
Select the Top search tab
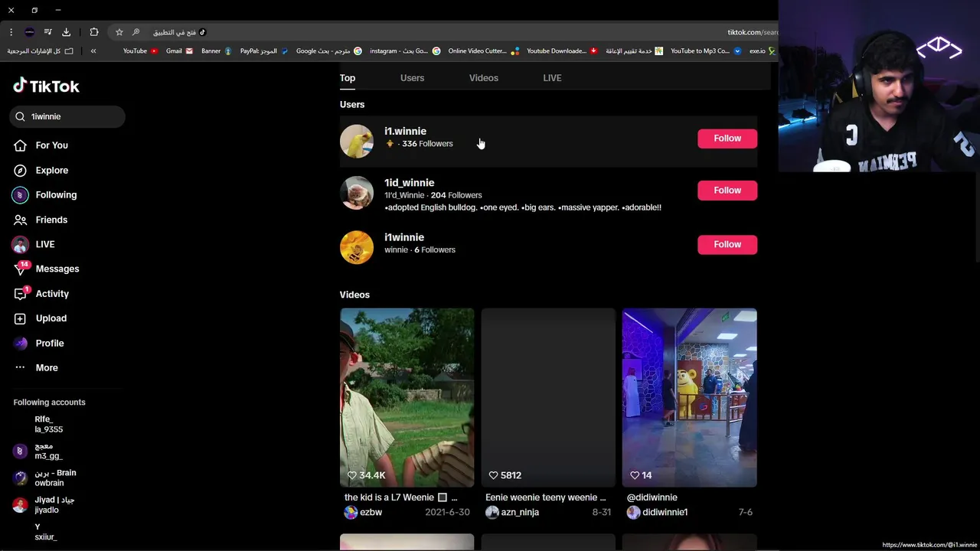pos(348,78)
